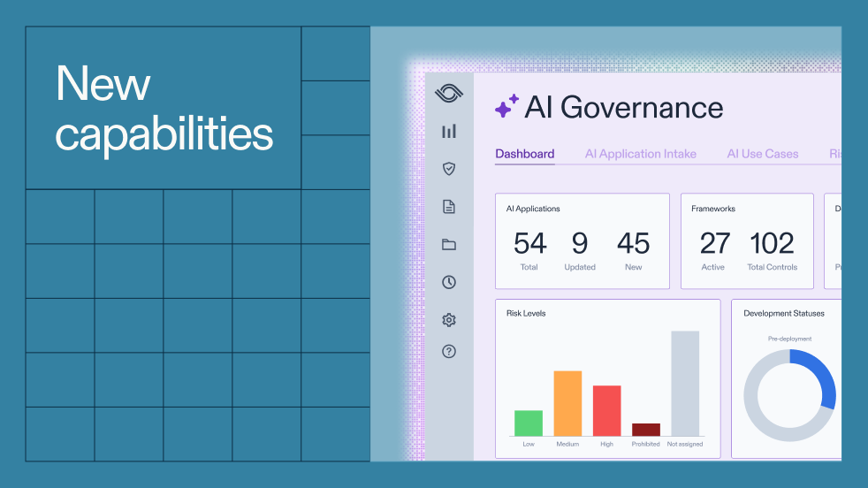The height and width of the screenshot is (488, 868).
Task: Click the Risk Levels chart title
Action: [526, 314]
